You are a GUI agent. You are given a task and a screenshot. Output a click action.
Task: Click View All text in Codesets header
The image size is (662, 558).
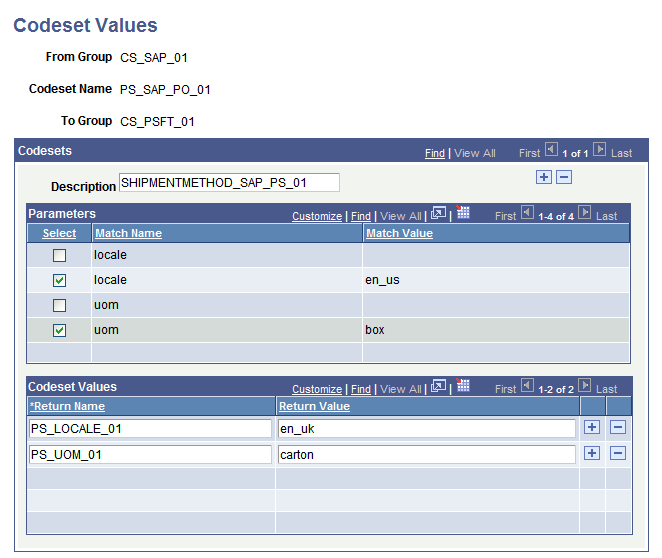[475, 153]
